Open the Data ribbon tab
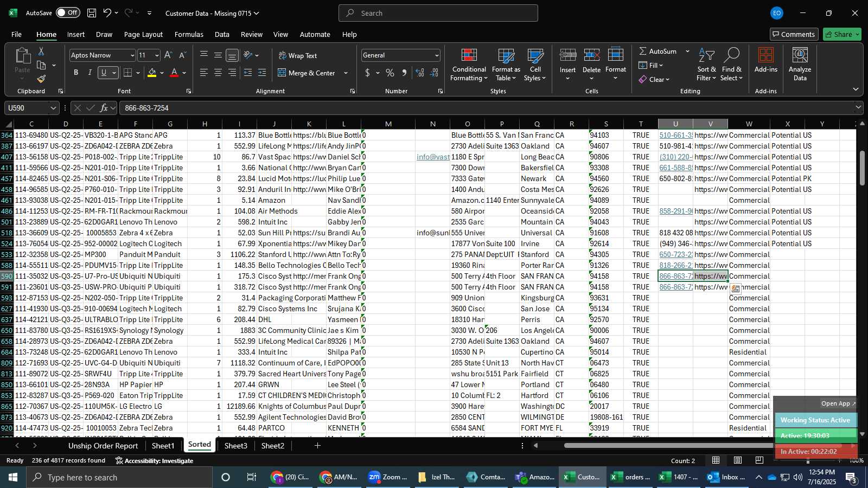Viewport: 868px width, 488px height. (x=222, y=34)
